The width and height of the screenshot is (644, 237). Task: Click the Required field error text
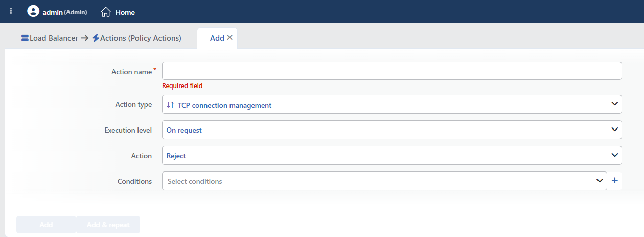182,85
